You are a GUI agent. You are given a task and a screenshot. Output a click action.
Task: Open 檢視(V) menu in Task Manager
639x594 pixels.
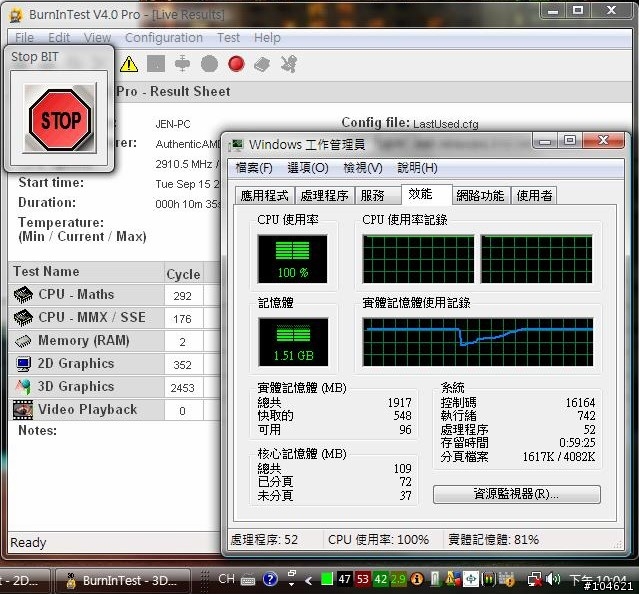click(363, 167)
